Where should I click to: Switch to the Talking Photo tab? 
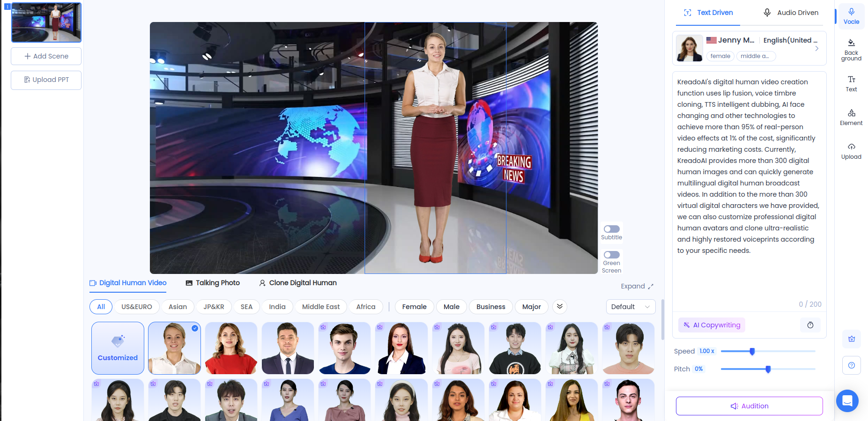click(x=213, y=283)
